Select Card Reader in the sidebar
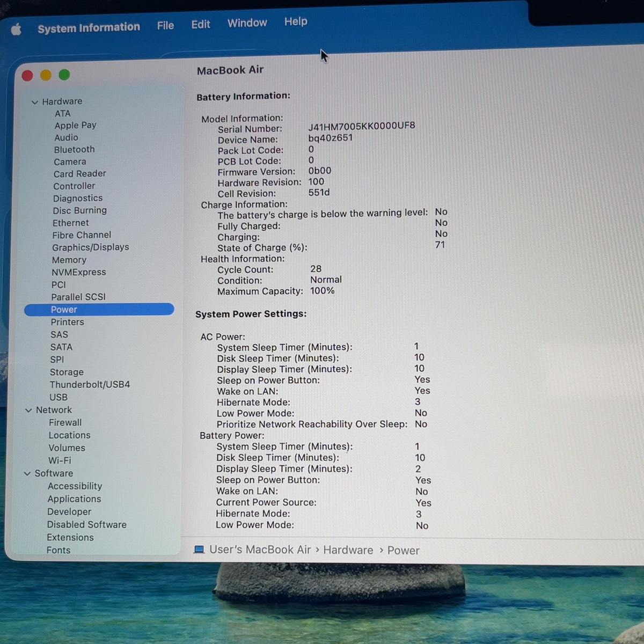Image resolution: width=644 pixels, height=644 pixels. tap(79, 174)
